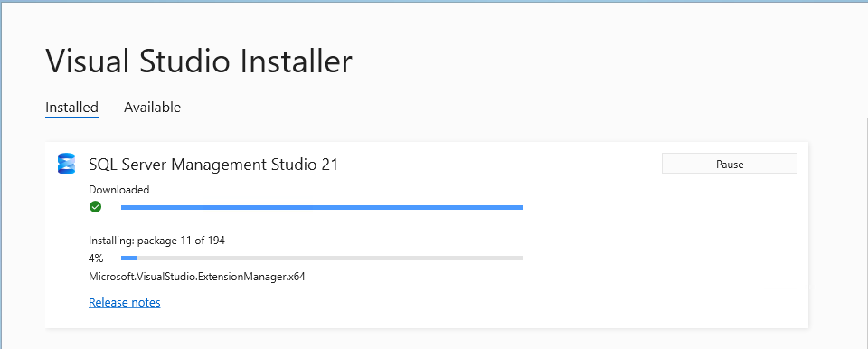Click the Downloaded status label

(x=119, y=190)
